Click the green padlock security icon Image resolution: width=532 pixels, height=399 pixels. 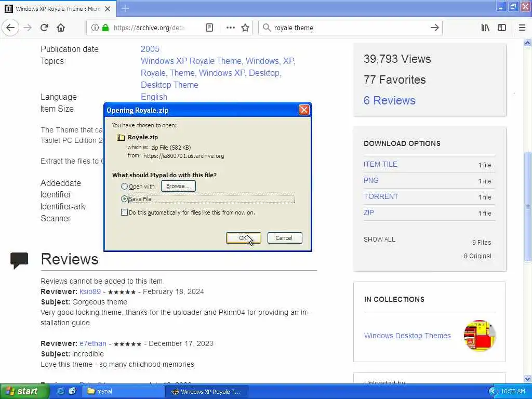pos(105,28)
